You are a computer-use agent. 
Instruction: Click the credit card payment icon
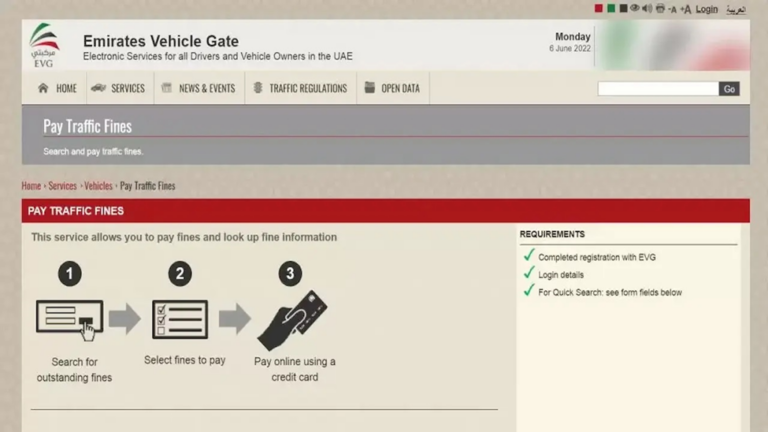293,319
